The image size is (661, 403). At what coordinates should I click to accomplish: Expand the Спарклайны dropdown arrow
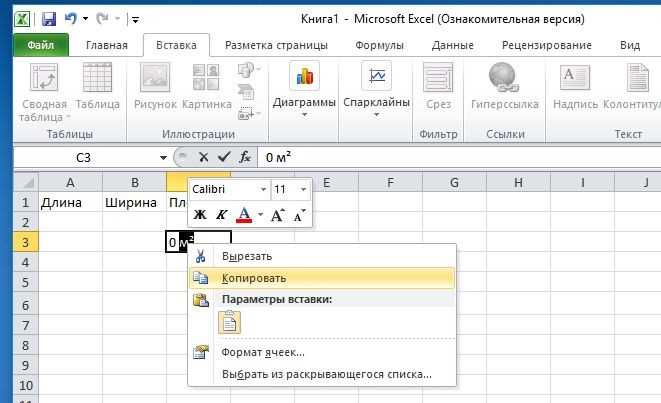[x=376, y=115]
